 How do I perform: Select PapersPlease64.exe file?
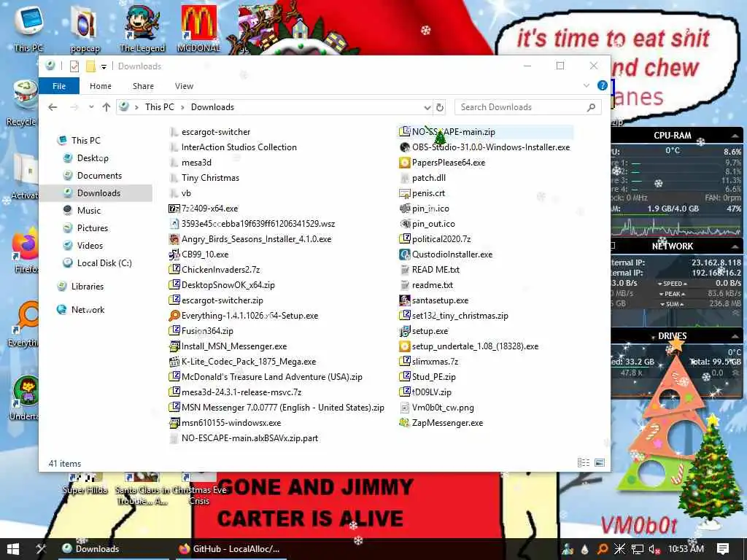(442, 163)
